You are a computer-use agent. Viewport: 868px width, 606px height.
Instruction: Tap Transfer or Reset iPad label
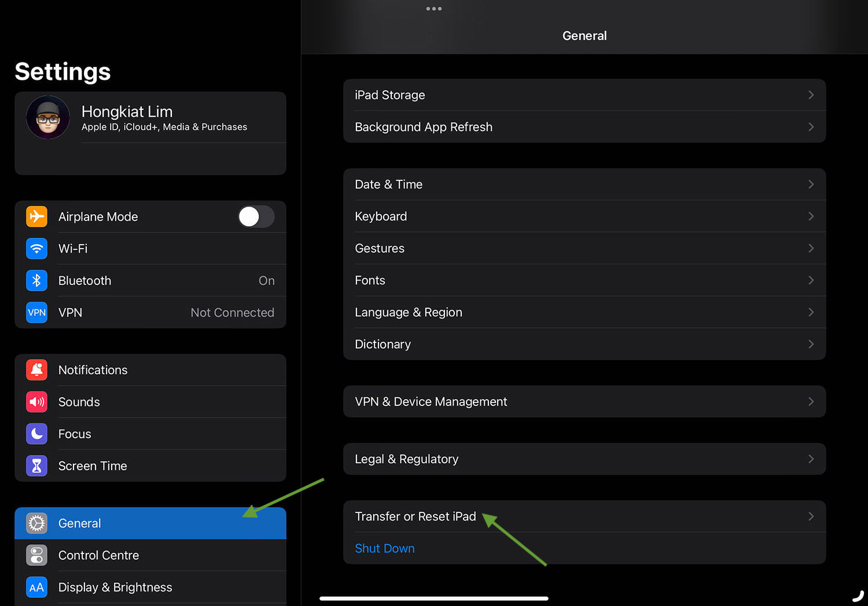point(415,516)
